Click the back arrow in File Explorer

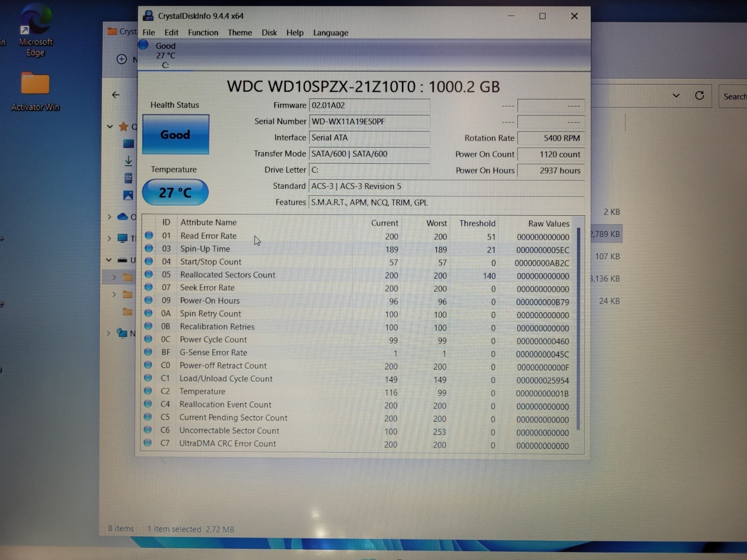pyautogui.click(x=116, y=95)
